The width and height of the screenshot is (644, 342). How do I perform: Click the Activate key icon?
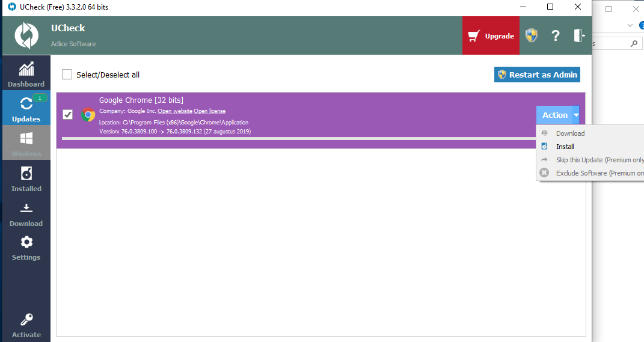pos(26,319)
